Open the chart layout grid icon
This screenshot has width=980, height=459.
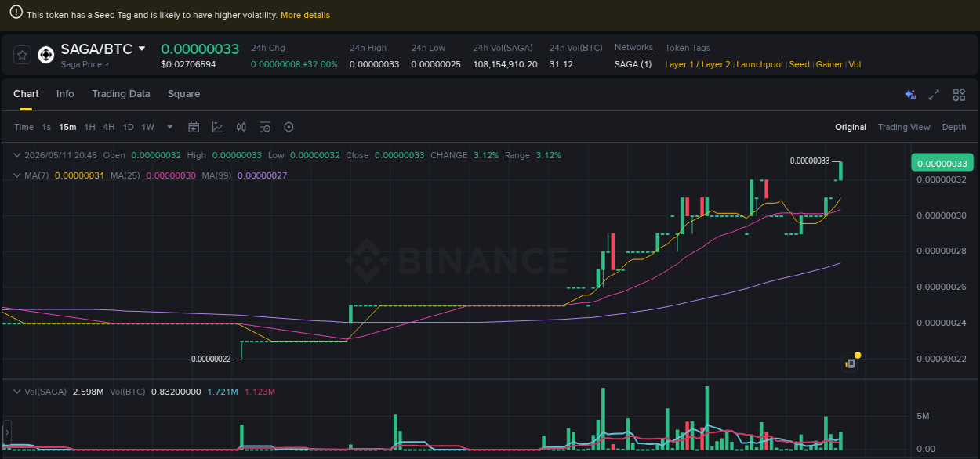(x=959, y=95)
